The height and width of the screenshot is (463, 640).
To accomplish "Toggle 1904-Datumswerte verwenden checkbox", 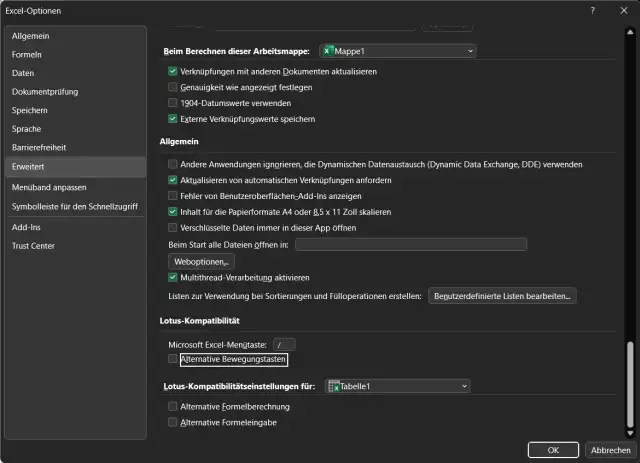I will (x=173, y=103).
